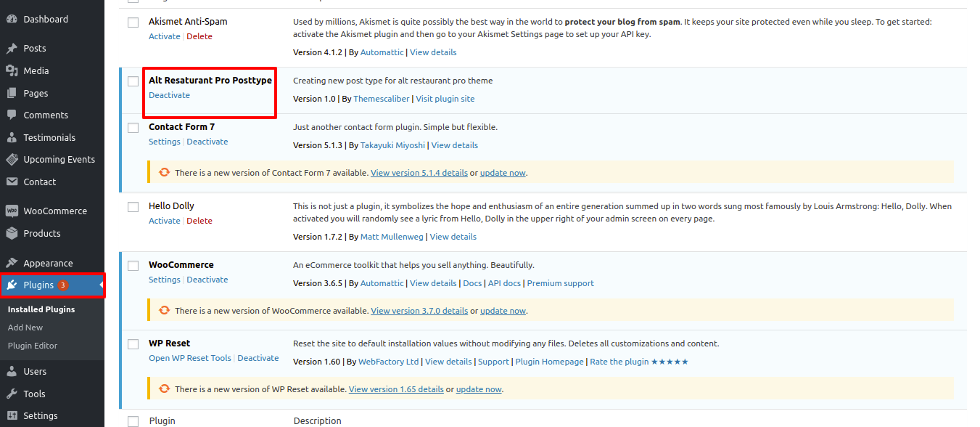The width and height of the screenshot is (980, 427).
Task: Click the Products box icon in sidebar
Action: tap(12, 233)
